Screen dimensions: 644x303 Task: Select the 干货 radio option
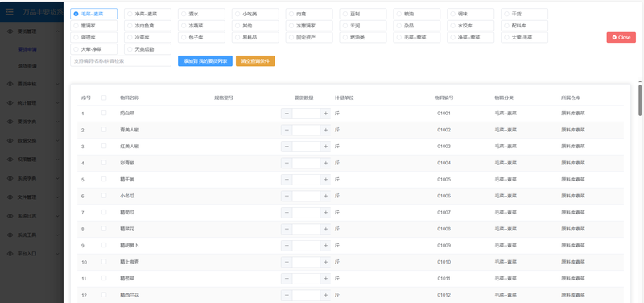524,14
